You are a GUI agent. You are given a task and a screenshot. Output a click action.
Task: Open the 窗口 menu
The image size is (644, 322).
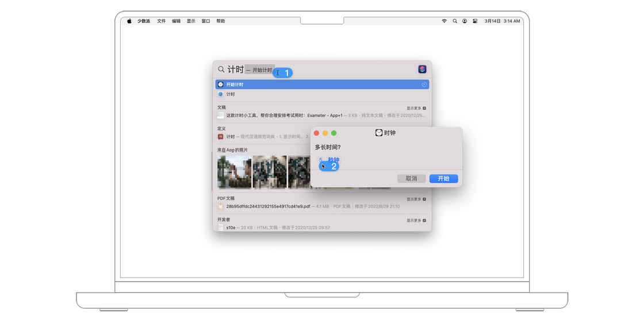(206, 21)
